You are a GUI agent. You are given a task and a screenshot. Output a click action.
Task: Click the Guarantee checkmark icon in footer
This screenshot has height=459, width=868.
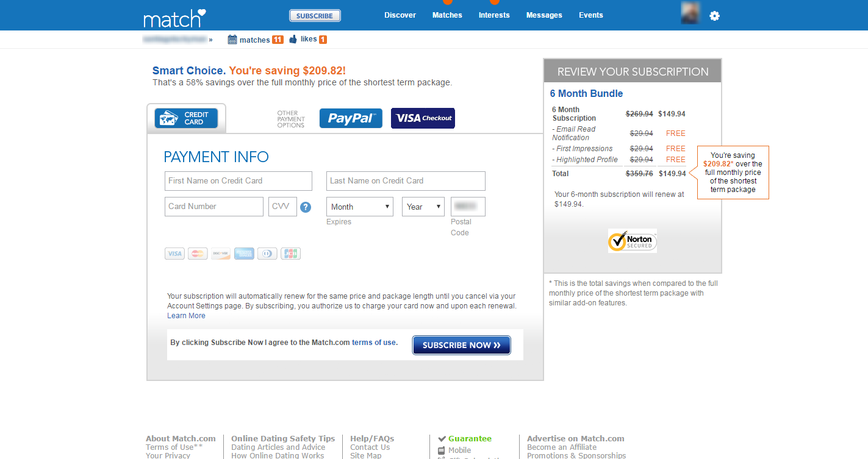(442, 438)
